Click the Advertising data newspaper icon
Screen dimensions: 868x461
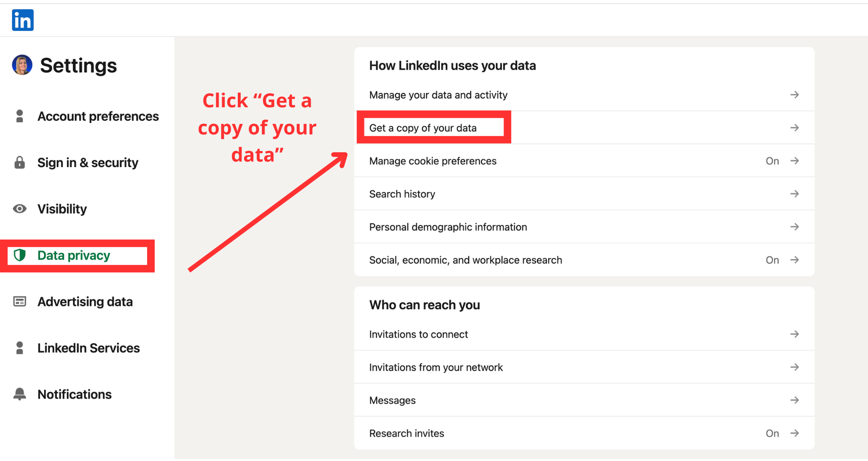coord(19,302)
